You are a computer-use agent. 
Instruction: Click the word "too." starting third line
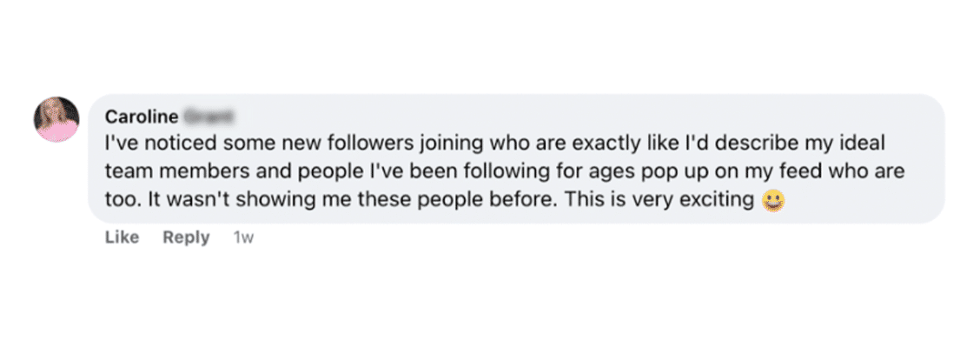123,200
